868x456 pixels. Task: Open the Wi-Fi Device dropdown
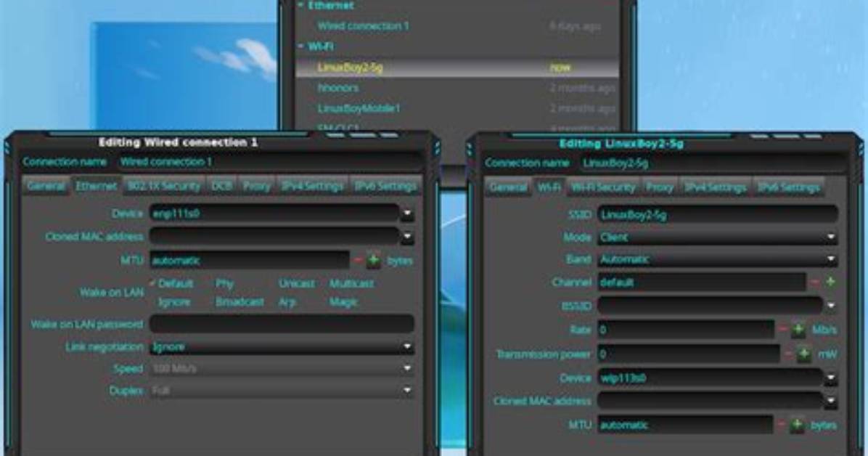[830, 378]
